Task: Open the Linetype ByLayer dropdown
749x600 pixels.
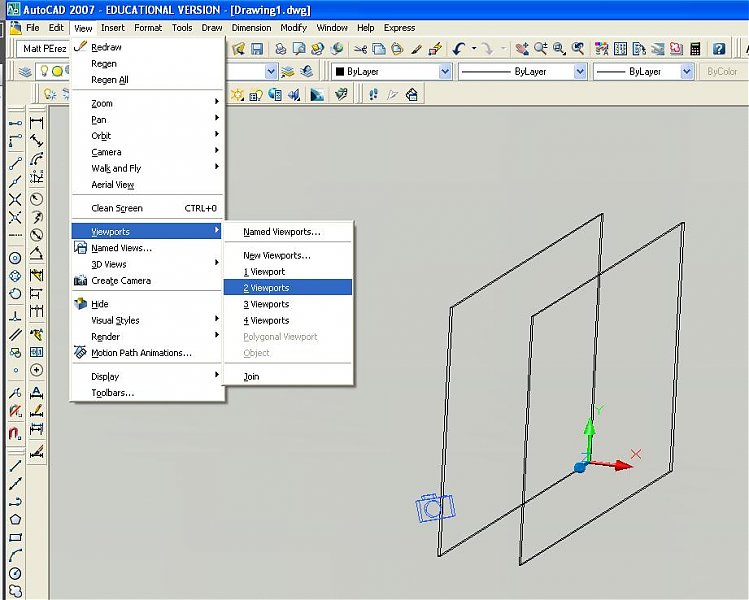Action: [x=522, y=72]
